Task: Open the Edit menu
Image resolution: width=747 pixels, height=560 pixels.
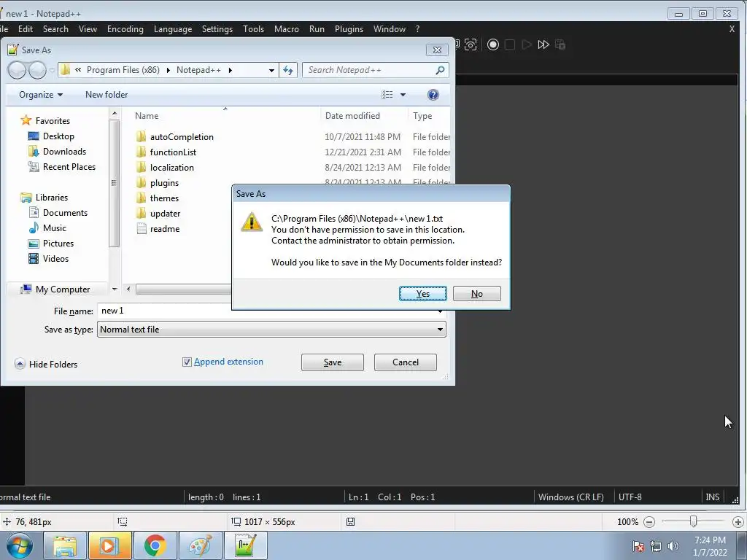Action: pyautogui.click(x=26, y=29)
